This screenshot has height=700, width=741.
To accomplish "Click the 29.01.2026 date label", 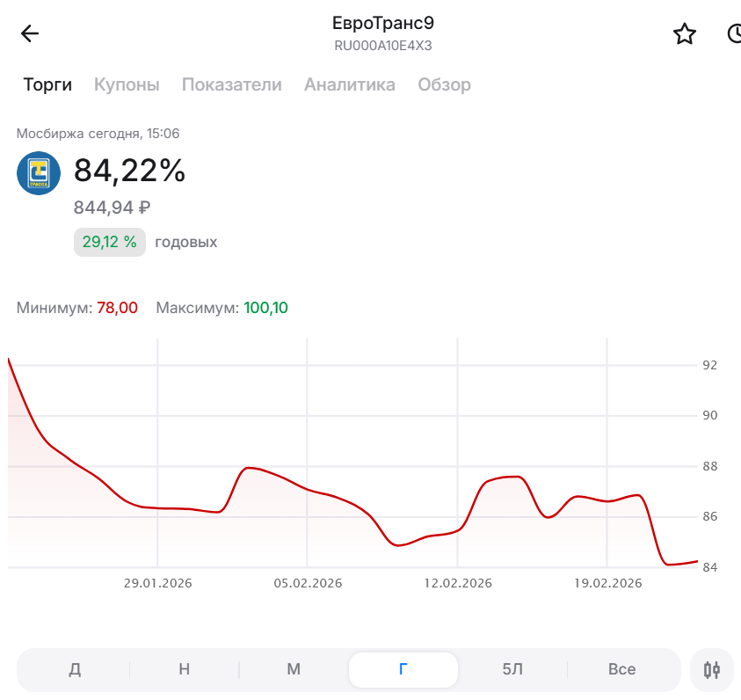I will click(158, 583).
